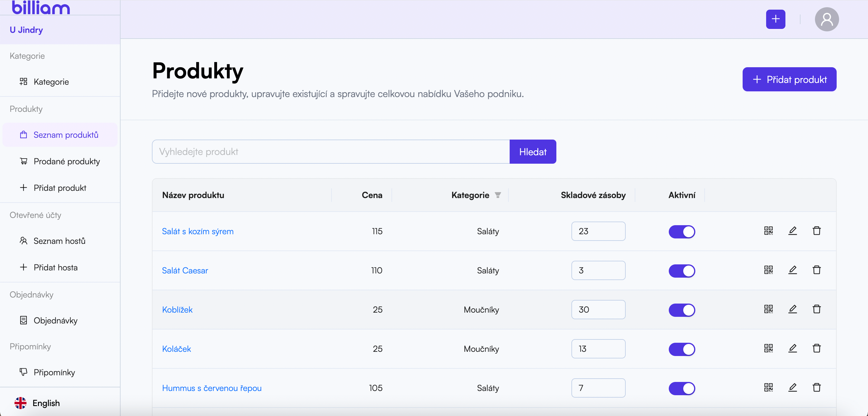The height and width of the screenshot is (416, 868).
Task: Toggle active status for Salát s kozím sýrem
Action: pyautogui.click(x=682, y=231)
